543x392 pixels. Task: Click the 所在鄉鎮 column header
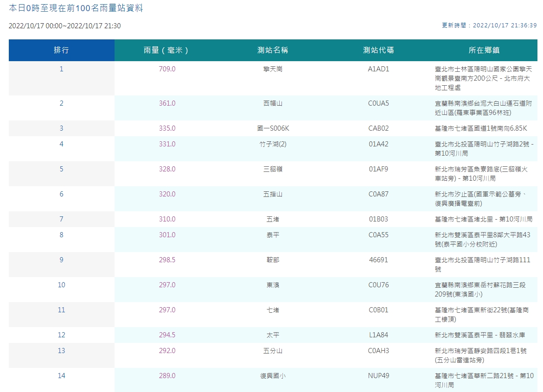pyautogui.click(x=484, y=50)
